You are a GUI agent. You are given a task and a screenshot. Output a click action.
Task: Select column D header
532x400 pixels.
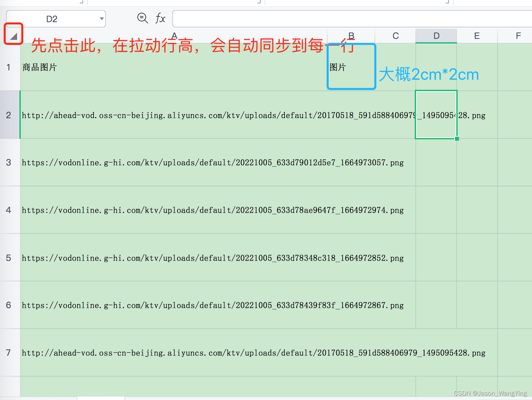click(436, 36)
